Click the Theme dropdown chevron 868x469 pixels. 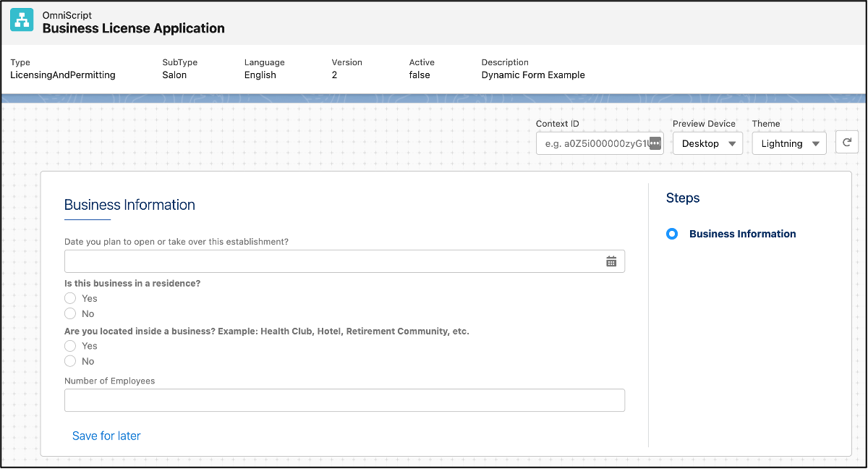tap(816, 143)
